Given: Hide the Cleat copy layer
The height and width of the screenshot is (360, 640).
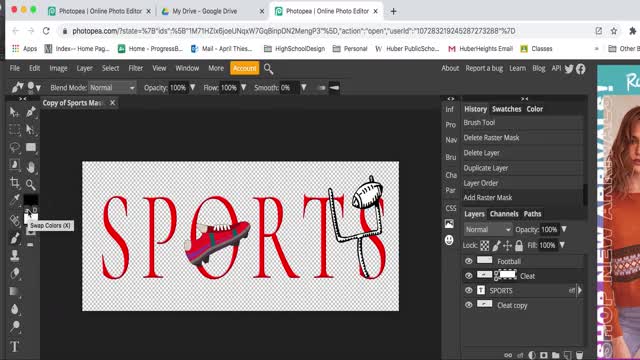Looking at the screenshot, I should [x=469, y=305].
